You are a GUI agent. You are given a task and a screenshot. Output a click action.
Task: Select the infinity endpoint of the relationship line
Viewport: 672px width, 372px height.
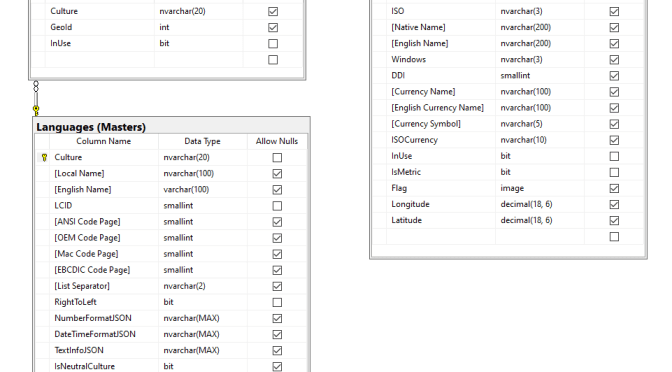click(x=36, y=87)
